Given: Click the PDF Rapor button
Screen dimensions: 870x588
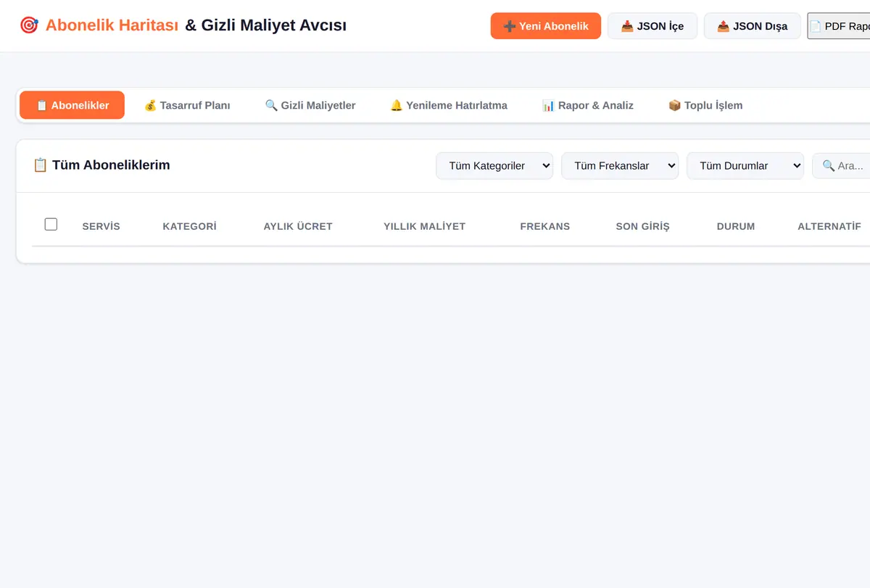Looking at the screenshot, I should (839, 26).
